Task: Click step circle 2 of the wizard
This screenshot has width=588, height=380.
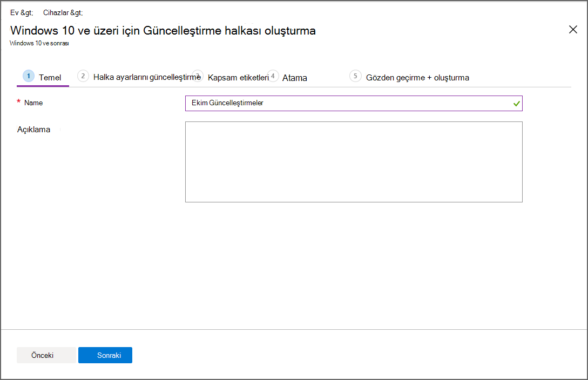Action: point(83,76)
